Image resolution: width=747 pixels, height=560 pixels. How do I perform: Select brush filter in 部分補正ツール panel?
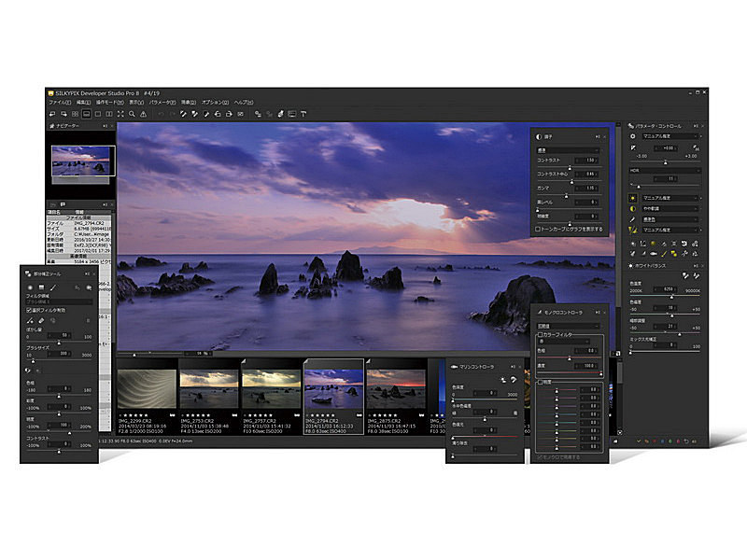(53, 287)
